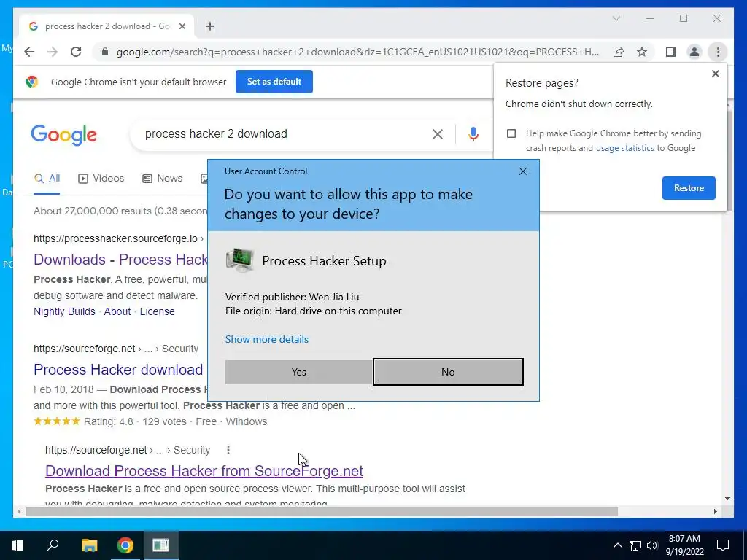
Task: Switch to Videos search tab
Action: [101, 179]
